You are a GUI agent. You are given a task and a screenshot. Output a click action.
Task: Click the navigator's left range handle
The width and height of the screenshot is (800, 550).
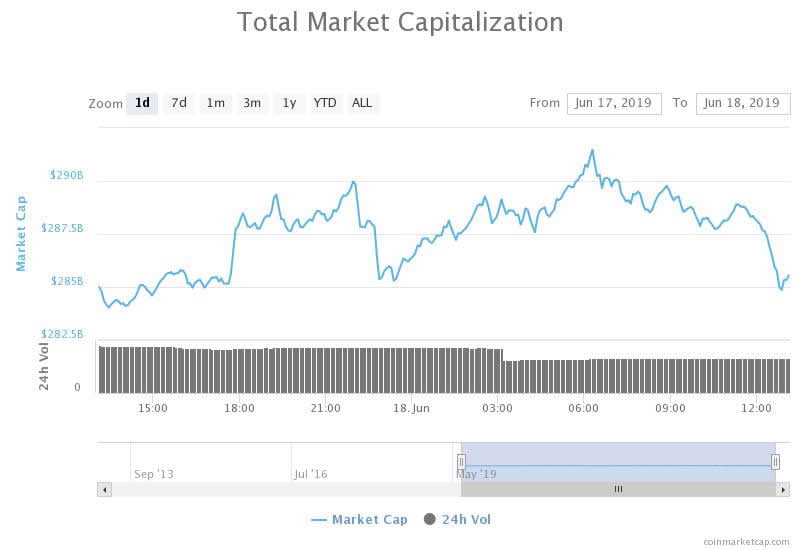[461, 461]
